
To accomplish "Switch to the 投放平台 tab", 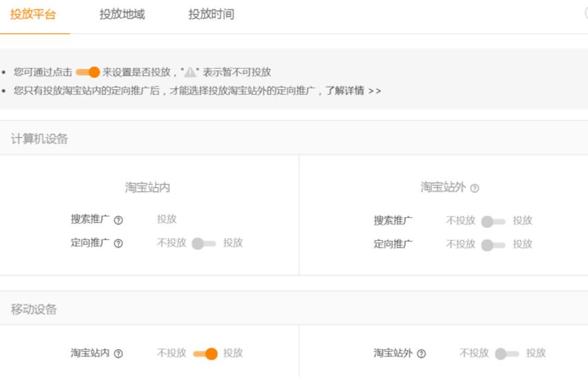I will pyautogui.click(x=33, y=15).
